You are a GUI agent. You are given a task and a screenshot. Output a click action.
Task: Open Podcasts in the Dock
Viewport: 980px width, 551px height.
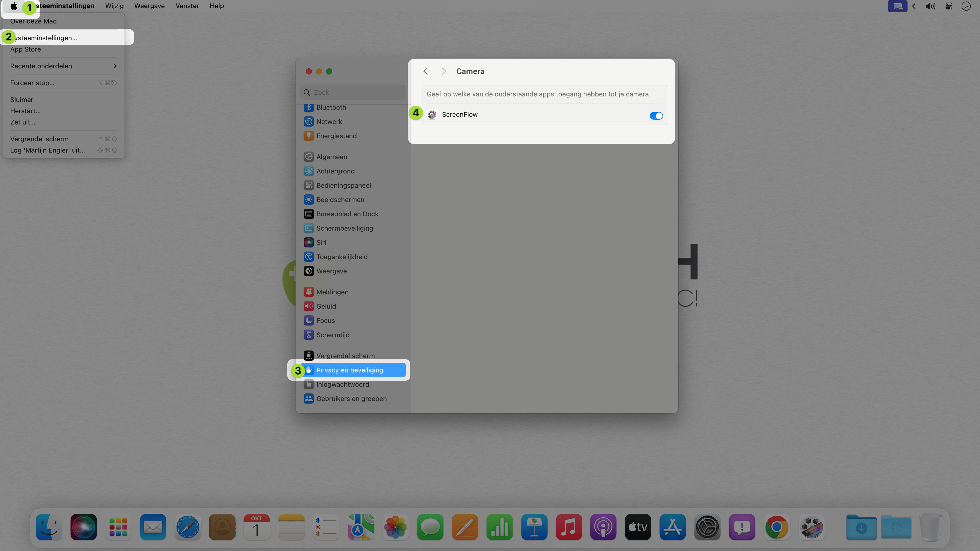[603, 528]
